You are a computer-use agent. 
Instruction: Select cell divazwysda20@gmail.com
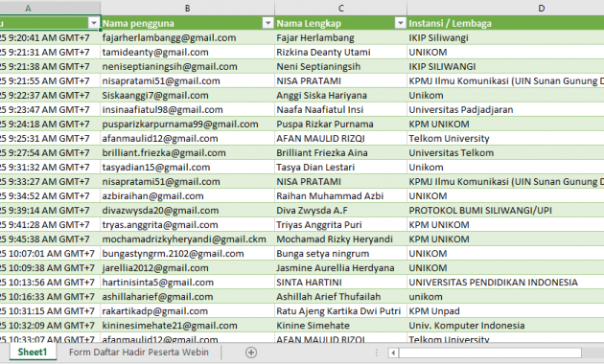click(188, 210)
